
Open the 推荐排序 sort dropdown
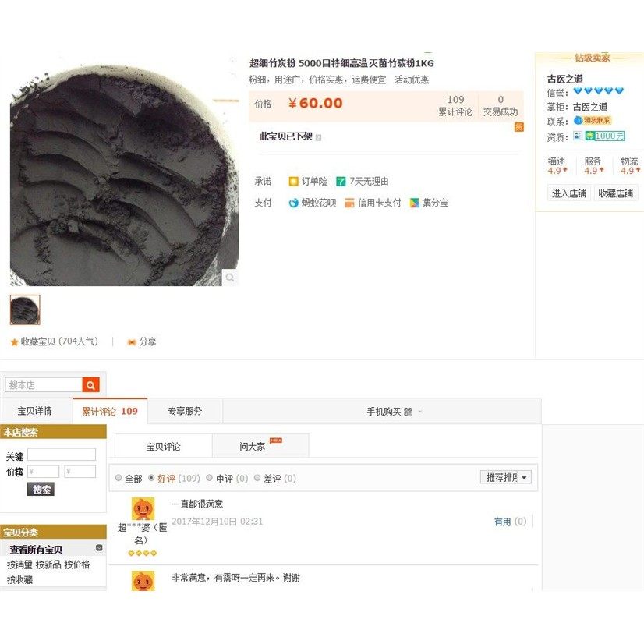click(505, 477)
